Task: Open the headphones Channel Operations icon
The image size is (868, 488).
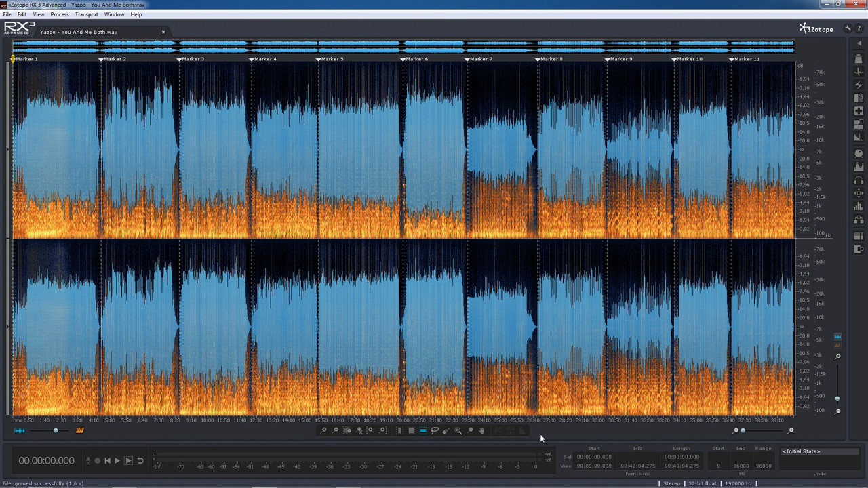Action: click(859, 180)
